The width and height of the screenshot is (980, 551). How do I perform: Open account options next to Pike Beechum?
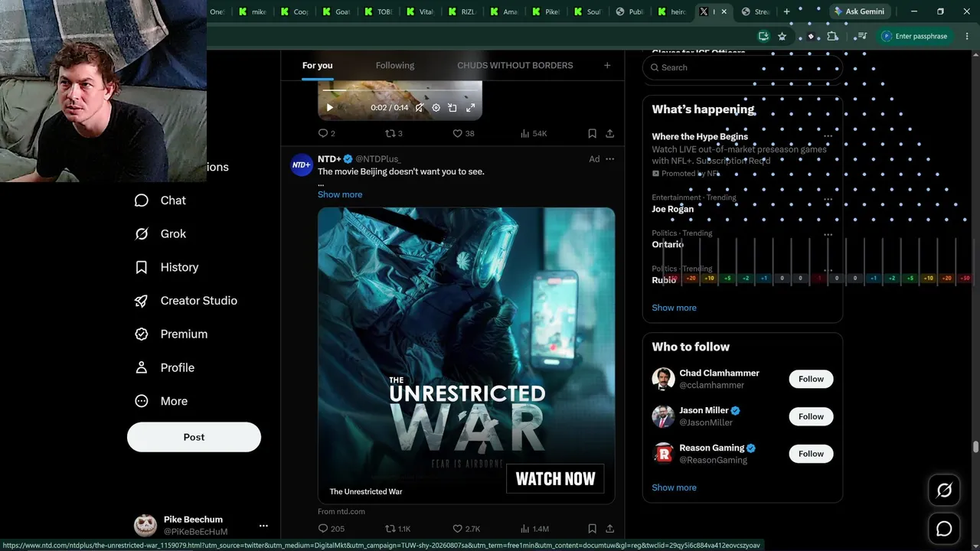pyautogui.click(x=263, y=526)
